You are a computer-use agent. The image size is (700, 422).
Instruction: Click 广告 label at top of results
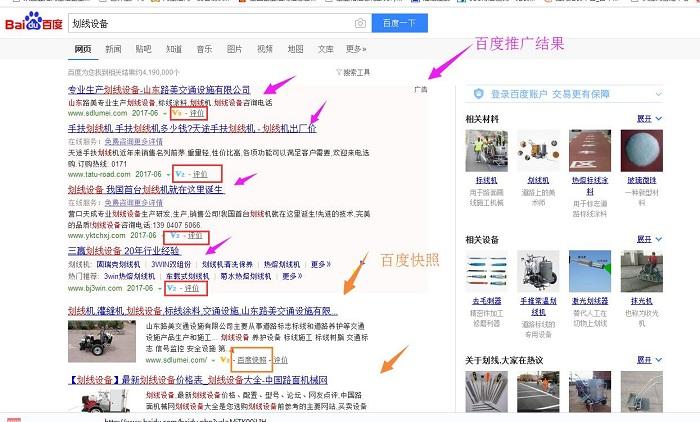click(x=421, y=90)
